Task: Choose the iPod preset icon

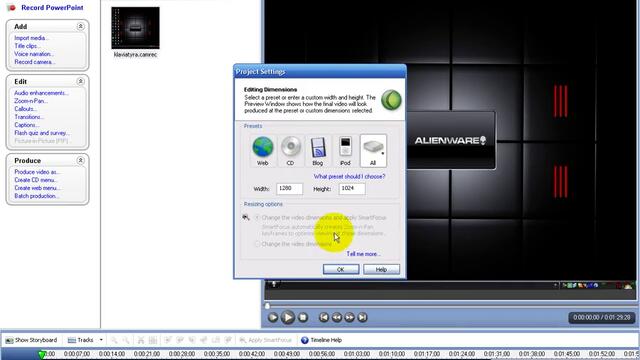Action: (345, 147)
